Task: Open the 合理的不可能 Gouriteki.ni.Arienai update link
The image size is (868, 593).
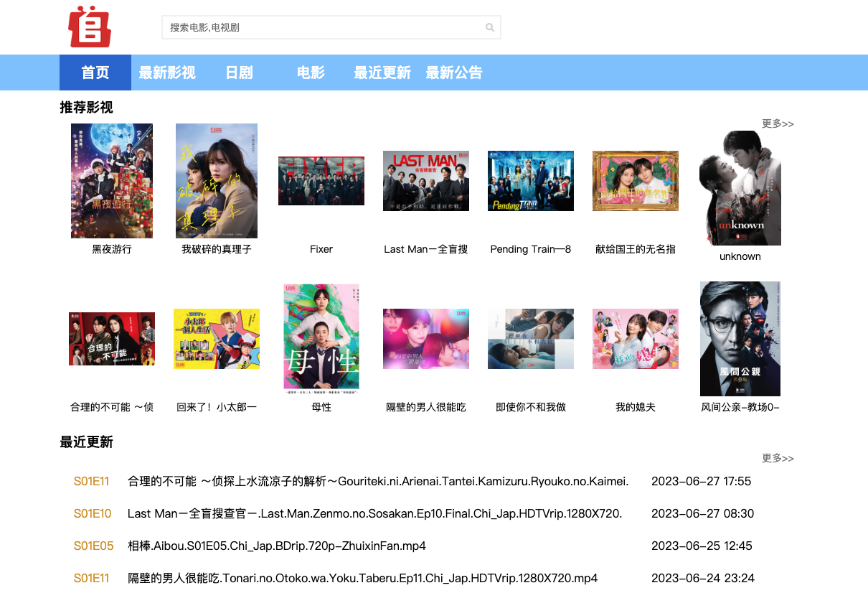Action: point(378,481)
